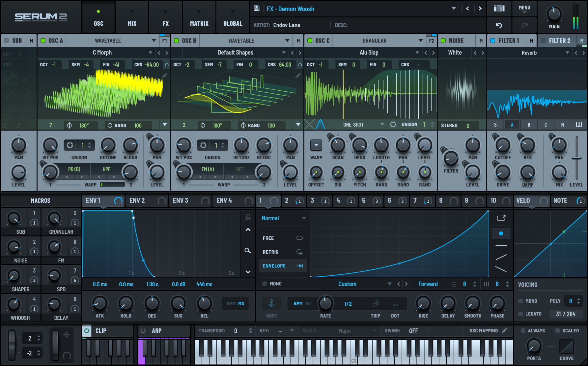The height and width of the screenshot is (366, 588).
Task: Open the C Morph wavetable dropdown
Action: coord(150,52)
